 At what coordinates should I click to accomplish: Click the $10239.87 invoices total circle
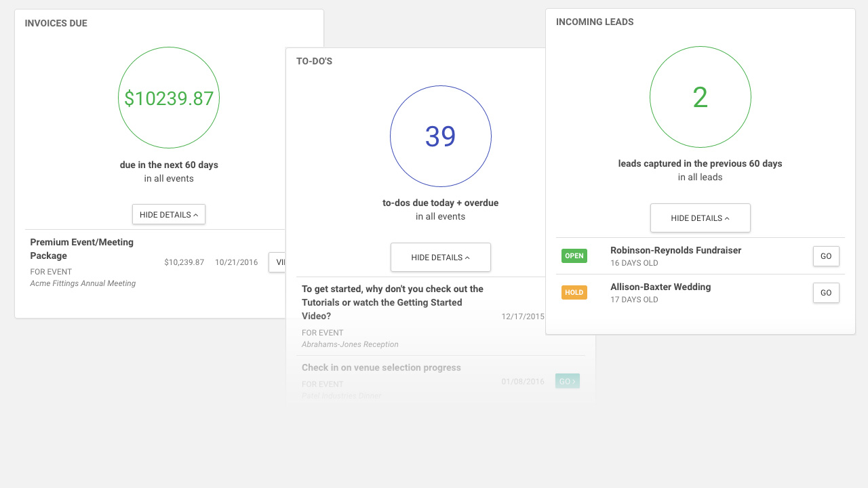tap(169, 98)
